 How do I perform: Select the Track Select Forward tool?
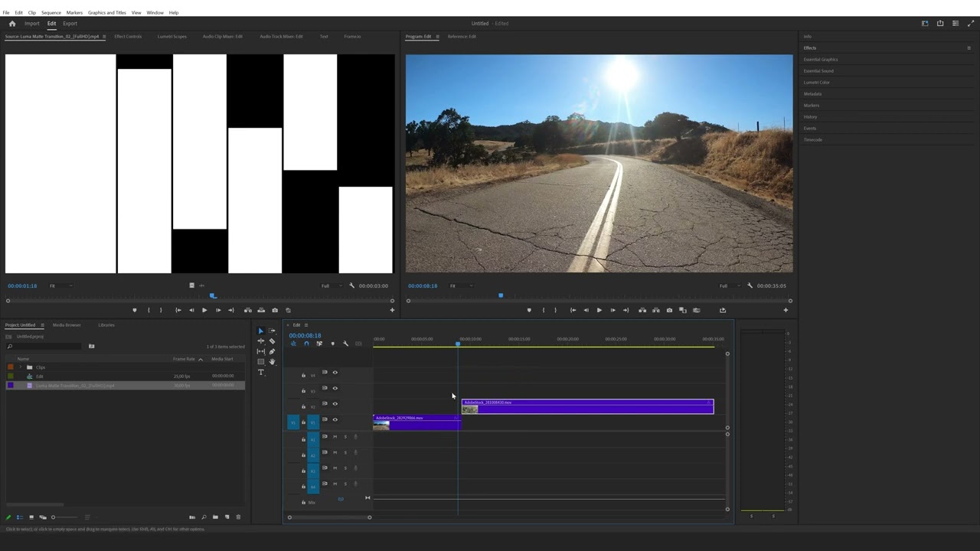272,331
